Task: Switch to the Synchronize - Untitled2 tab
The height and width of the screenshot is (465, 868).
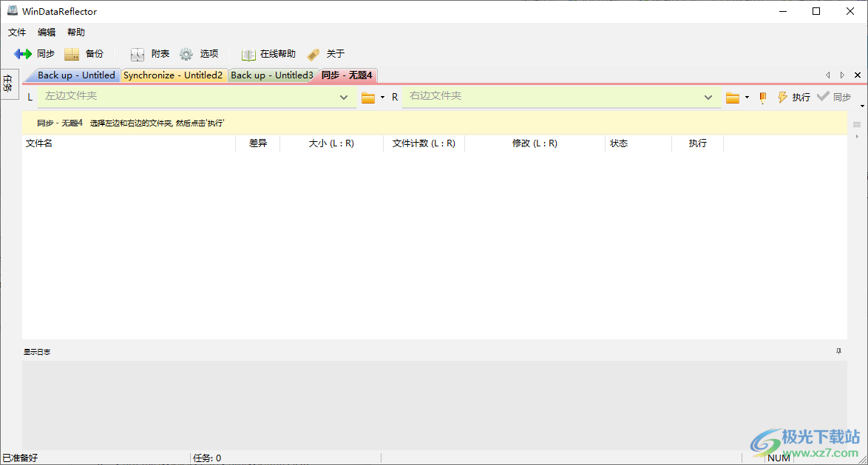Action: click(x=174, y=75)
